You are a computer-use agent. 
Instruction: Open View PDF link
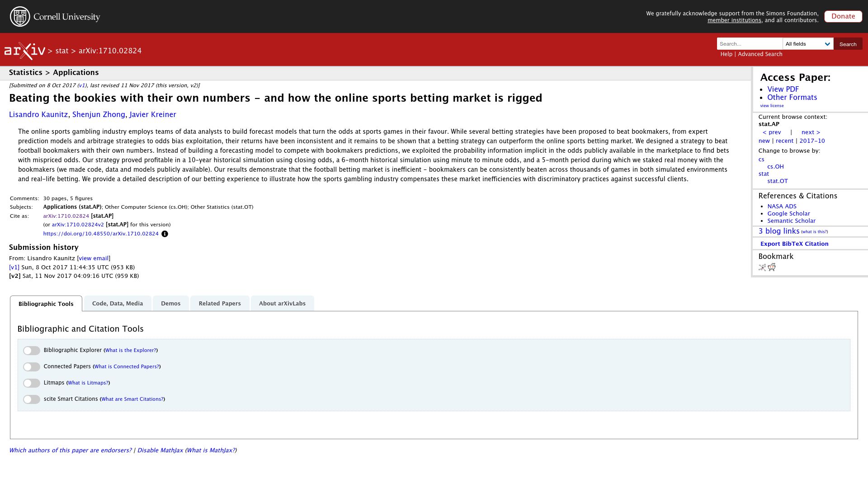coord(783,89)
